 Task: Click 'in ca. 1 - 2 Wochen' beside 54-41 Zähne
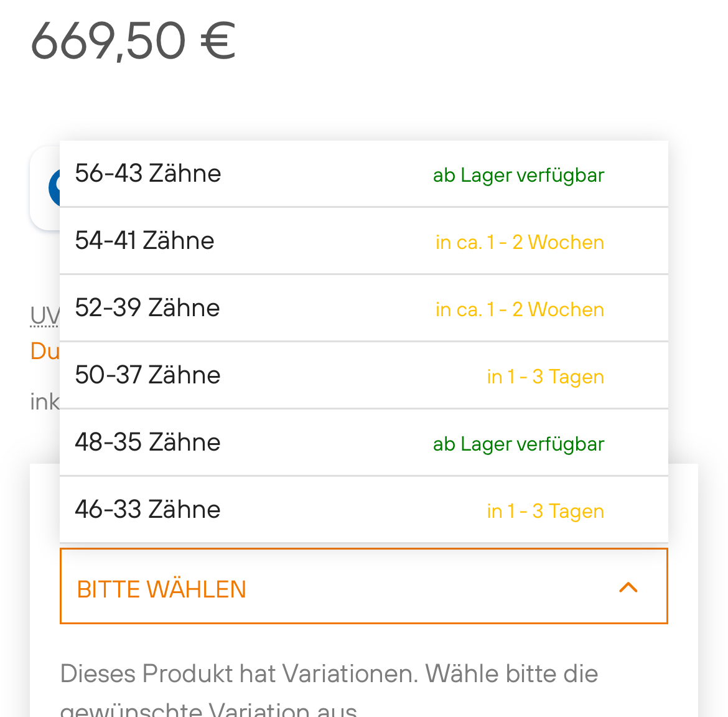point(520,242)
